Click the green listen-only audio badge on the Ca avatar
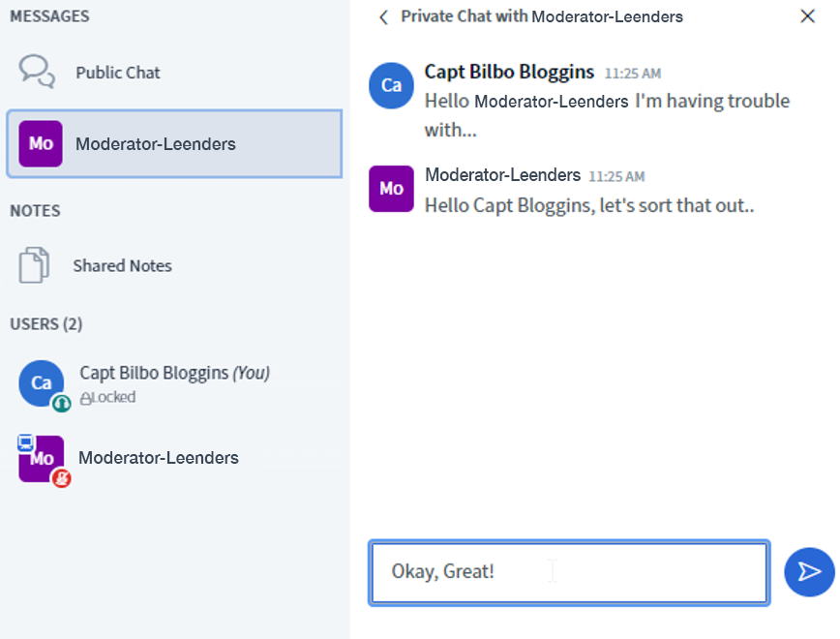 (x=62, y=403)
